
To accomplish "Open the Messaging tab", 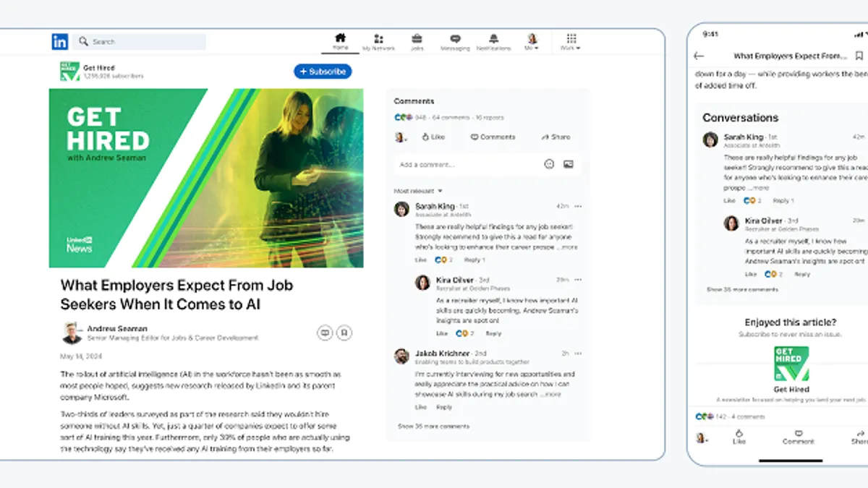I will pyautogui.click(x=455, y=42).
